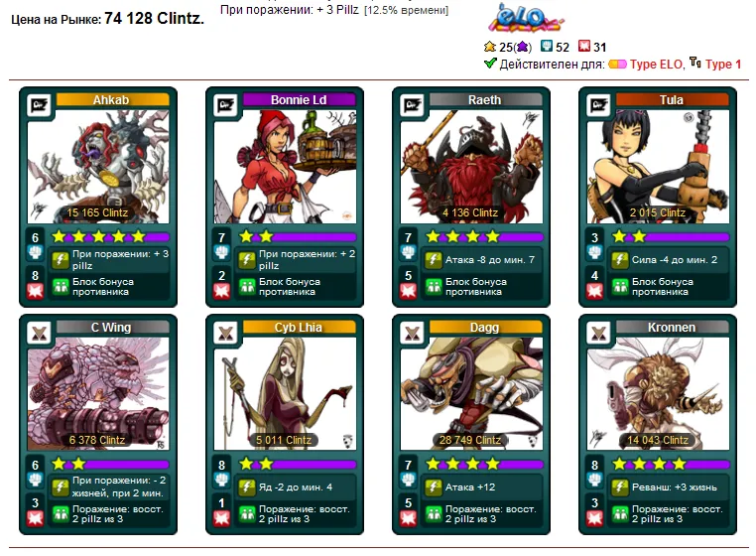Click Tula's star level bar
This screenshot has height=556, width=756.
pos(670,236)
